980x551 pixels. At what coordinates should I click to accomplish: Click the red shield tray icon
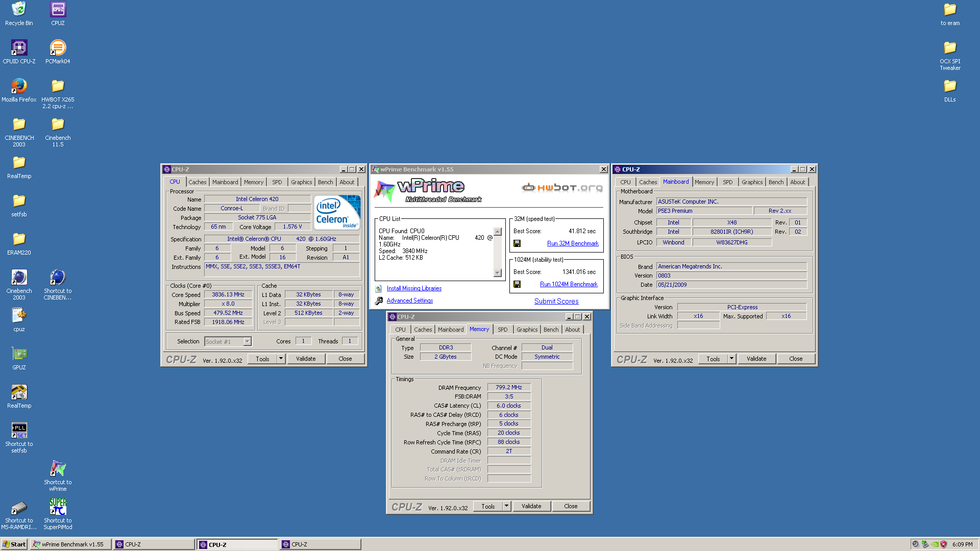944,544
